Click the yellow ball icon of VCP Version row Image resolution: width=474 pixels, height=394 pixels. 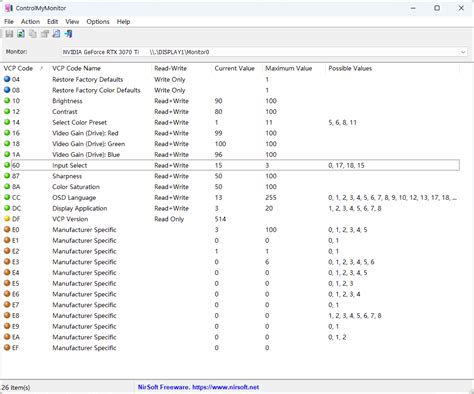click(7, 219)
